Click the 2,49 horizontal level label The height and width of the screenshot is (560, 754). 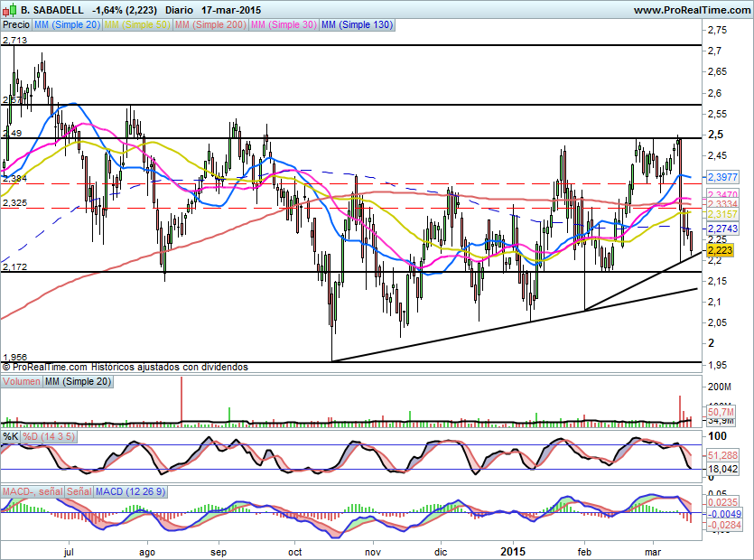(x=12, y=134)
